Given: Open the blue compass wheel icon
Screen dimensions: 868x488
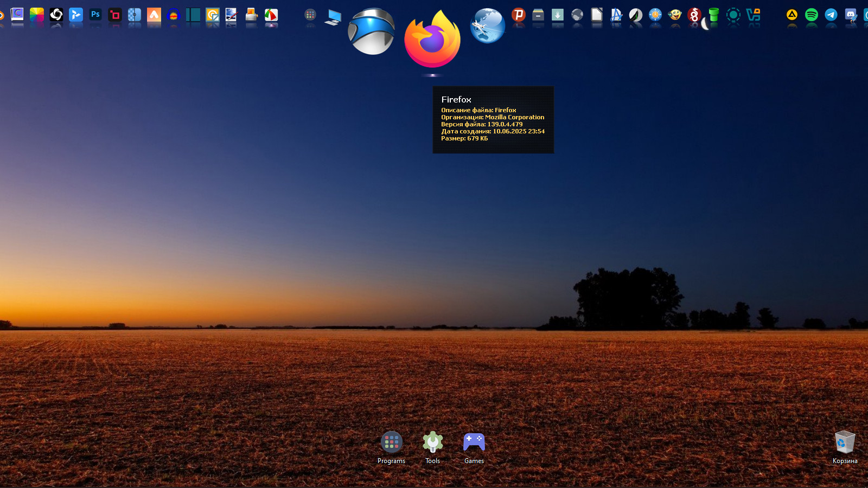Looking at the screenshot, I should tap(655, 15).
